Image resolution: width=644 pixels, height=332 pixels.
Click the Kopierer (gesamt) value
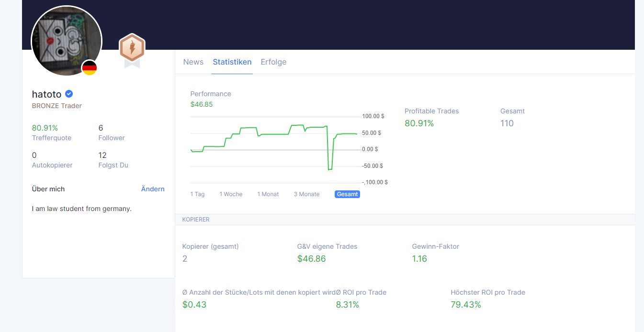click(185, 259)
